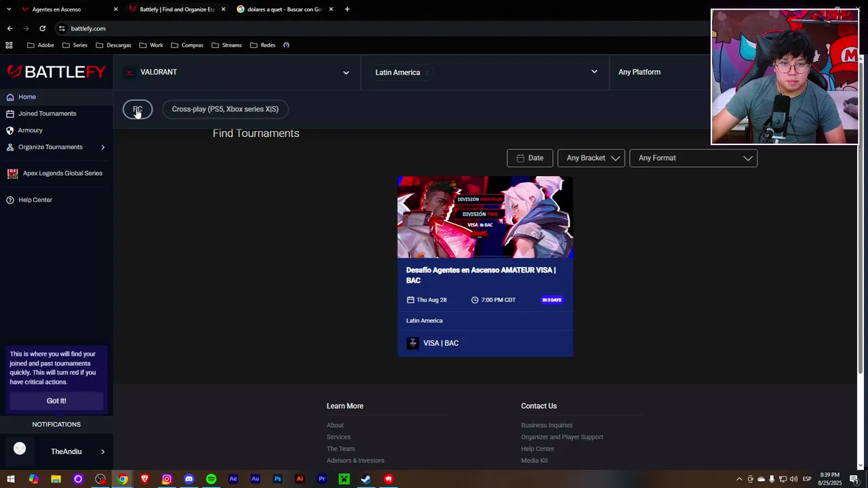Screen dimensions: 868x488
Task: Switch to the dolares a quet Google tab
Action: click(285, 9)
